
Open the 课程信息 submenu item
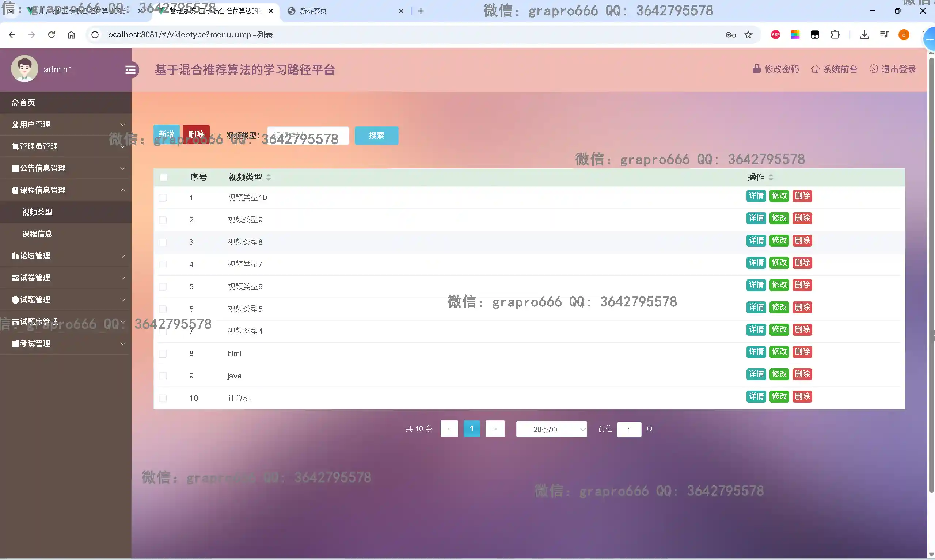point(37,234)
